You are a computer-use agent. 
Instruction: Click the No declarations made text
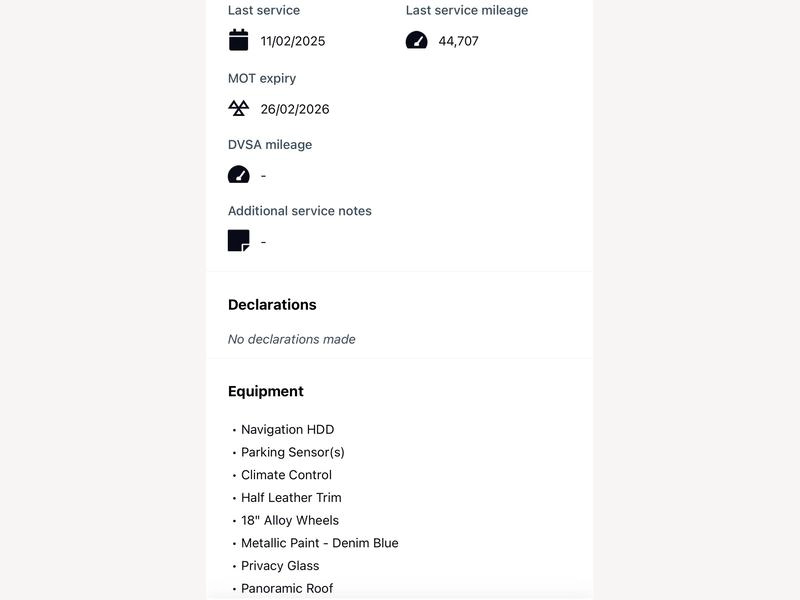click(291, 339)
